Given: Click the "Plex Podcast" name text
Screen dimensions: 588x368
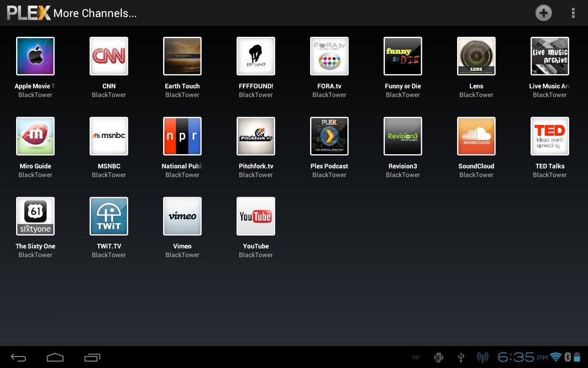Looking at the screenshot, I should 329,166.
